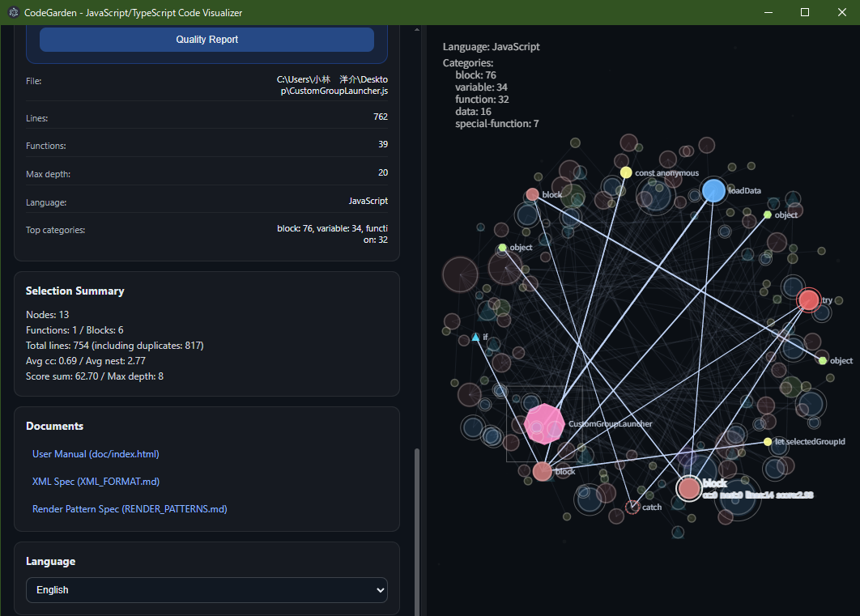Screen dimensions: 860x616
Task: Select the blue loadData node
Action: pos(713,190)
